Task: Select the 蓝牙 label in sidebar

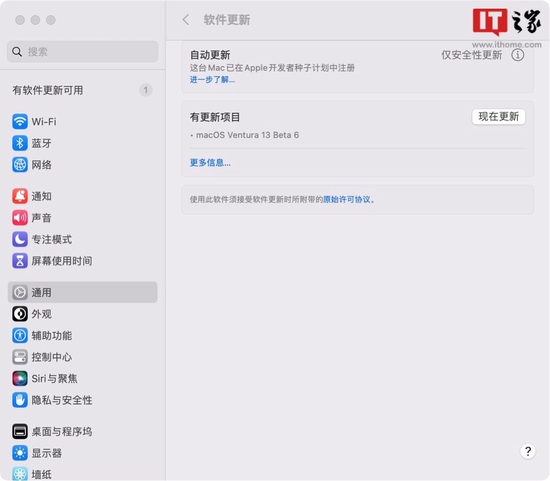Action: coord(41,143)
